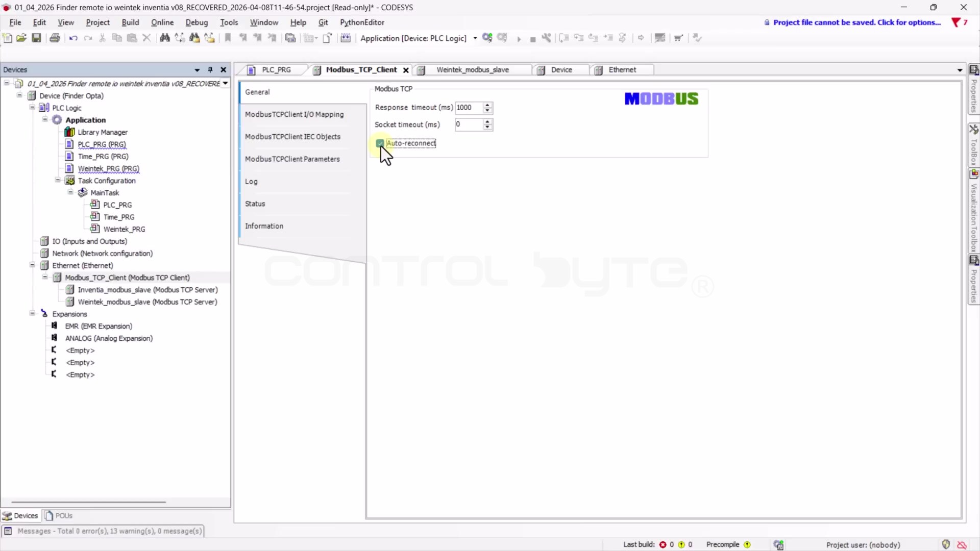Collapse the MainTask tree node
This screenshot has height=551, width=980.
70,192
